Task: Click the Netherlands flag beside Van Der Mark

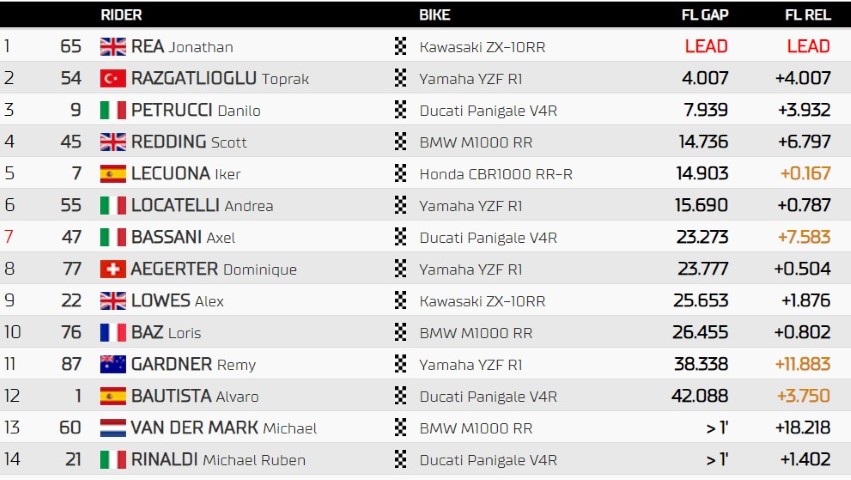Action: [x=113, y=428]
